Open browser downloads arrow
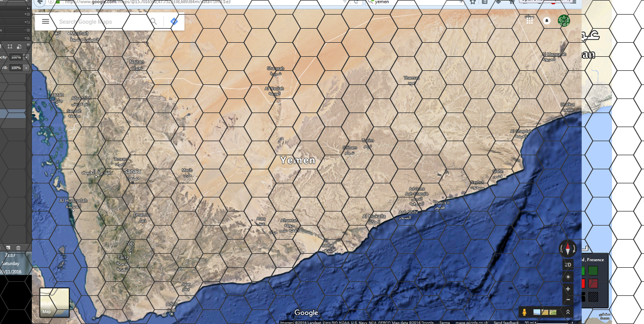Screen dimensions: 644x324 (498, 2)
